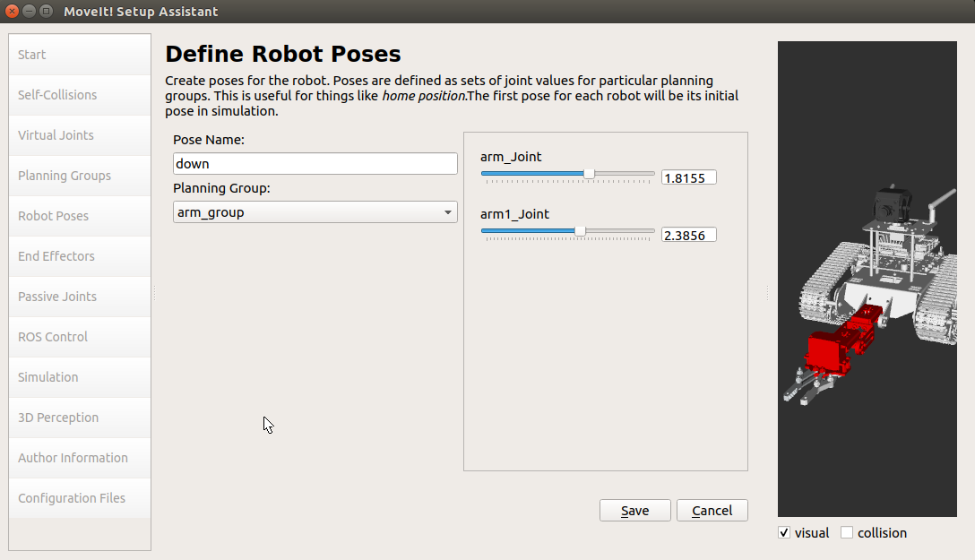Close the MoveIt Setup Assistant window
The image size is (975, 560).
[12, 11]
